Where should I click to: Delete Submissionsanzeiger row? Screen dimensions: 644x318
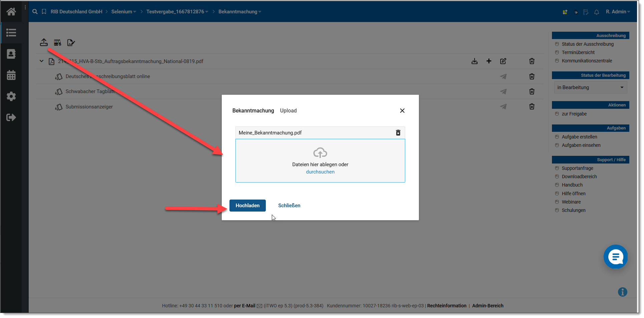pos(532,106)
